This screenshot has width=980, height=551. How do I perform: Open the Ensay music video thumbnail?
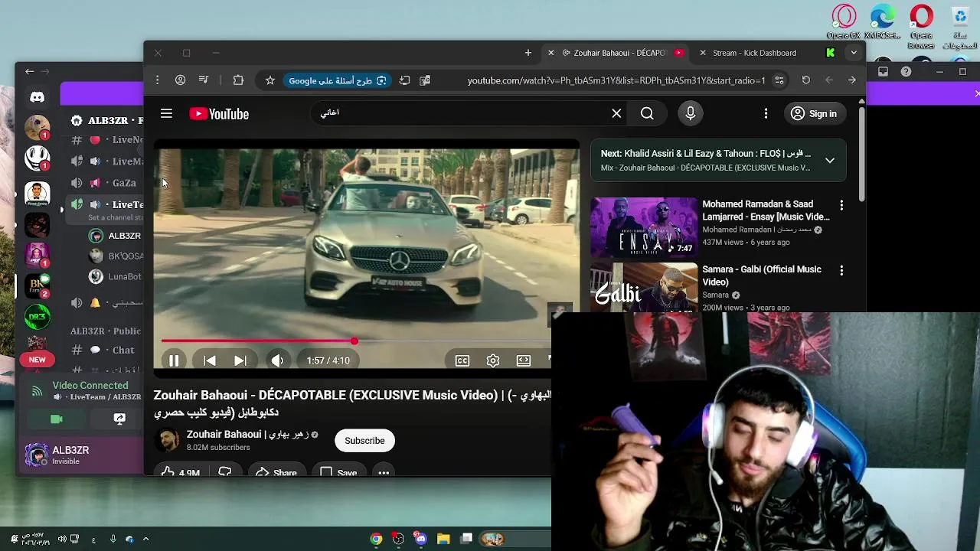point(644,228)
